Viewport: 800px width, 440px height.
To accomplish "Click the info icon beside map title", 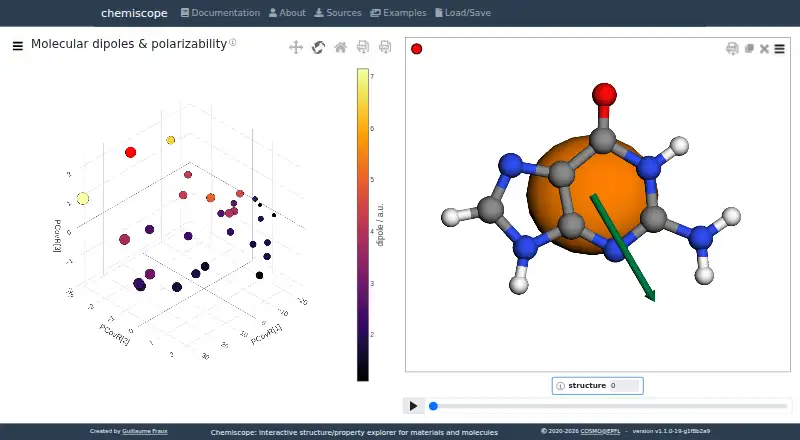I will click(x=233, y=42).
